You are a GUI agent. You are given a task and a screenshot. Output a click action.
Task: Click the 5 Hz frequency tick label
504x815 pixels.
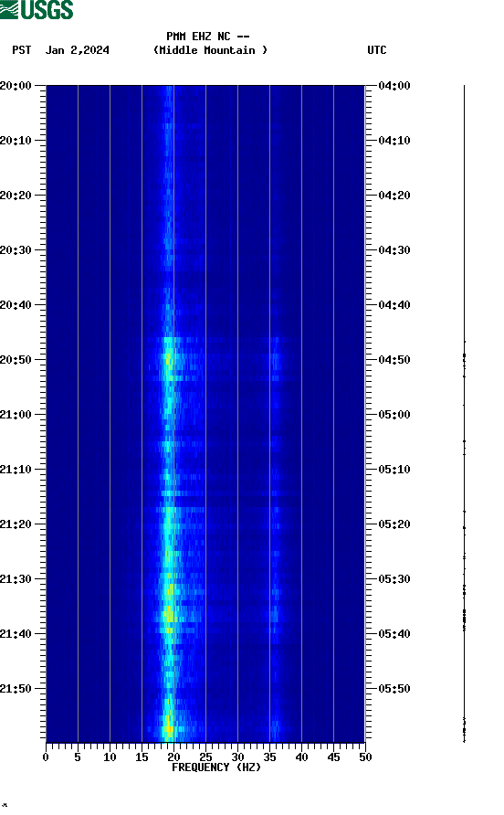(78, 757)
